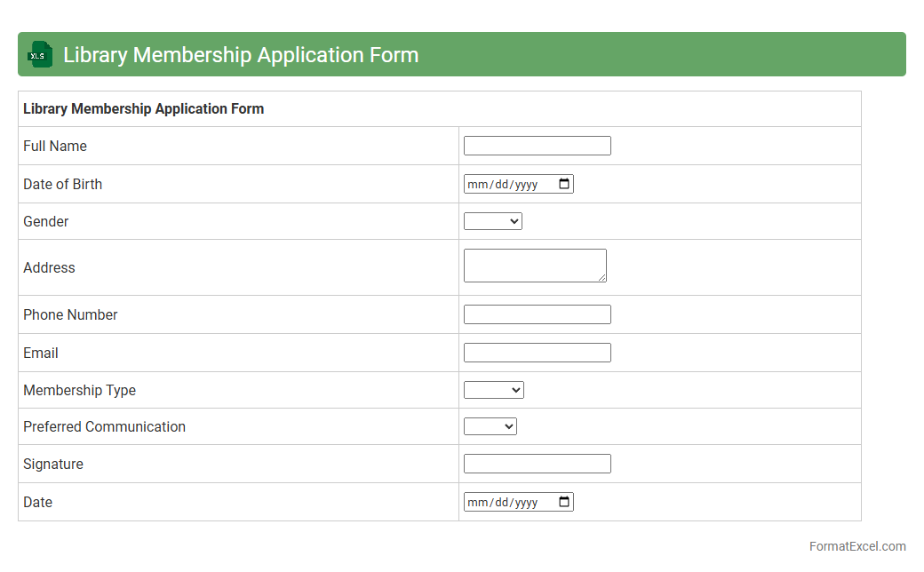This screenshot has height=572, width=924.
Task: Click inside the Signature field
Action: click(538, 464)
